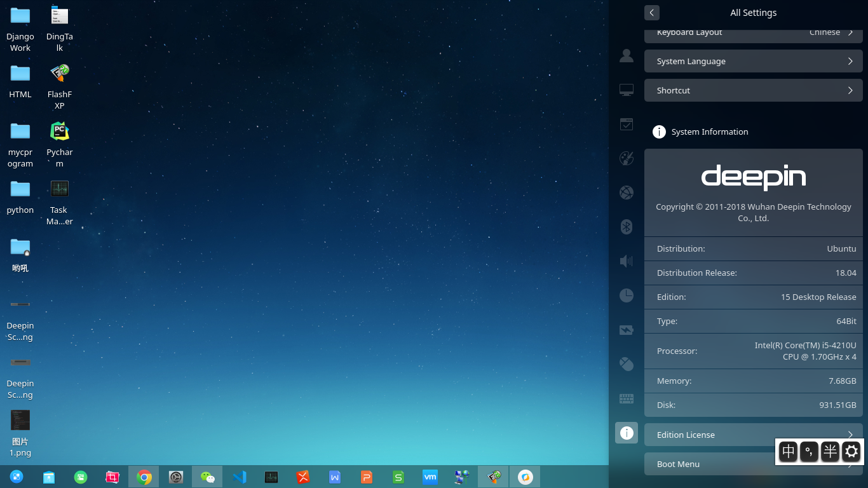Launch WPS Spreadsheets from dock

pos(398,477)
